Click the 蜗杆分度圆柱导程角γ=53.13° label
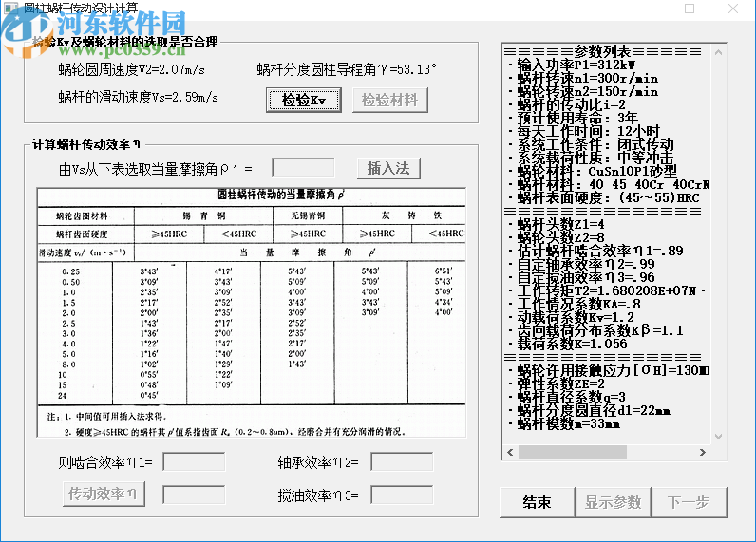The width and height of the screenshot is (756, 542). tap(347, 70)
